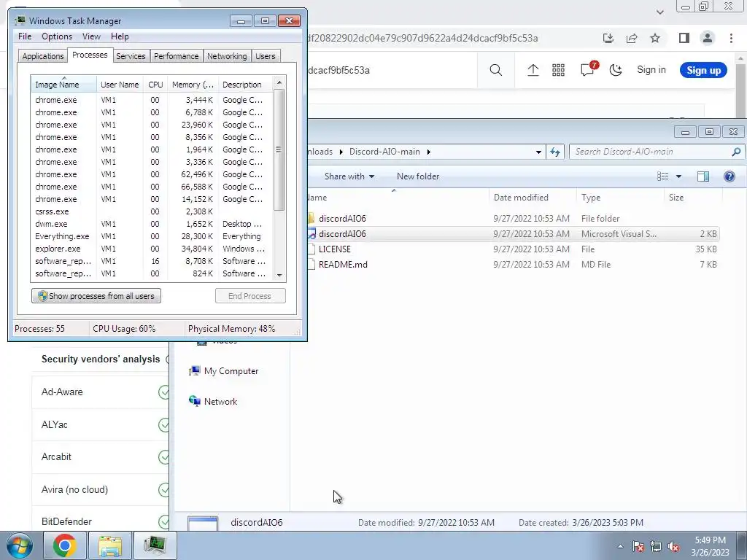This screenshot has width=747, height=560.
Task: Open Task Manager Help menu
Action: tap(120, 36)
